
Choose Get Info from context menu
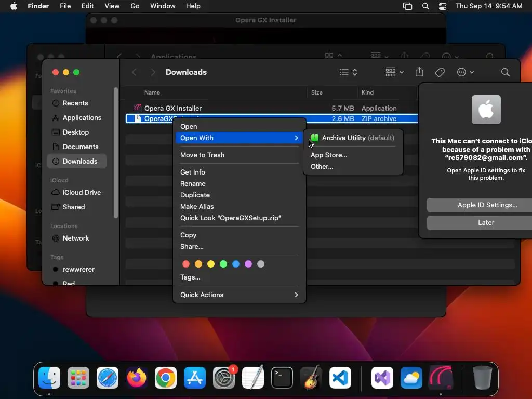pos(240,172)
